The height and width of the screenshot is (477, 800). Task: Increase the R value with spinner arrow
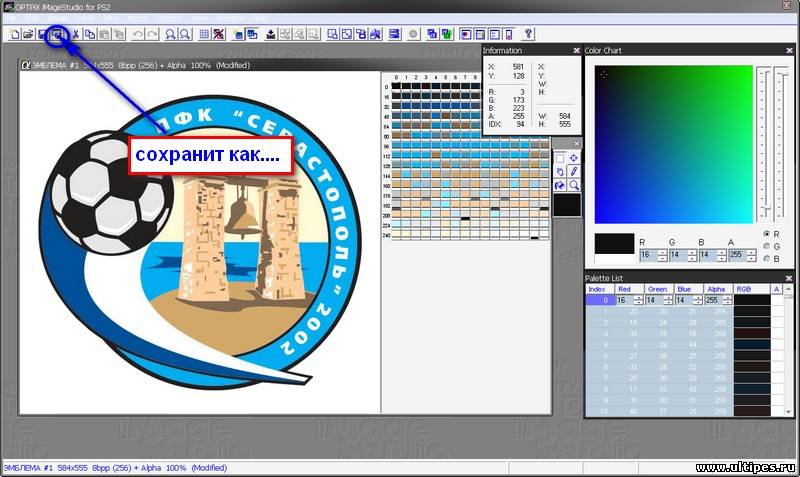(x=664, y=253)
